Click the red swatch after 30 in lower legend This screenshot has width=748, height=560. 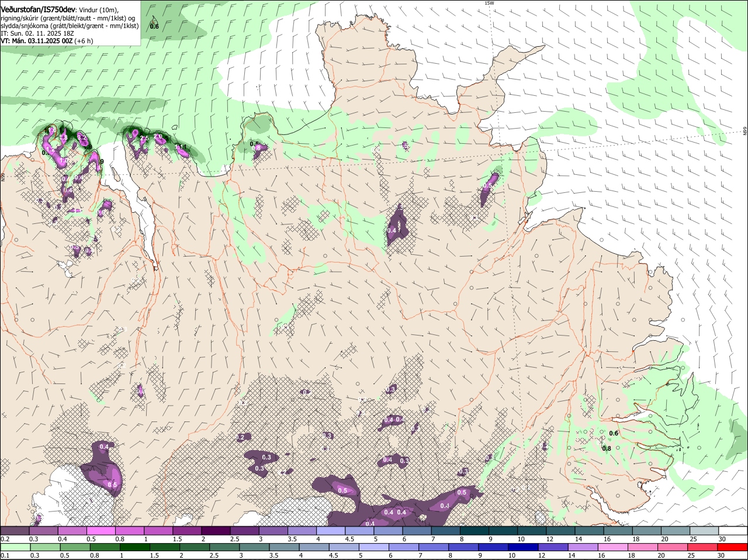click(x=733, y=547)
